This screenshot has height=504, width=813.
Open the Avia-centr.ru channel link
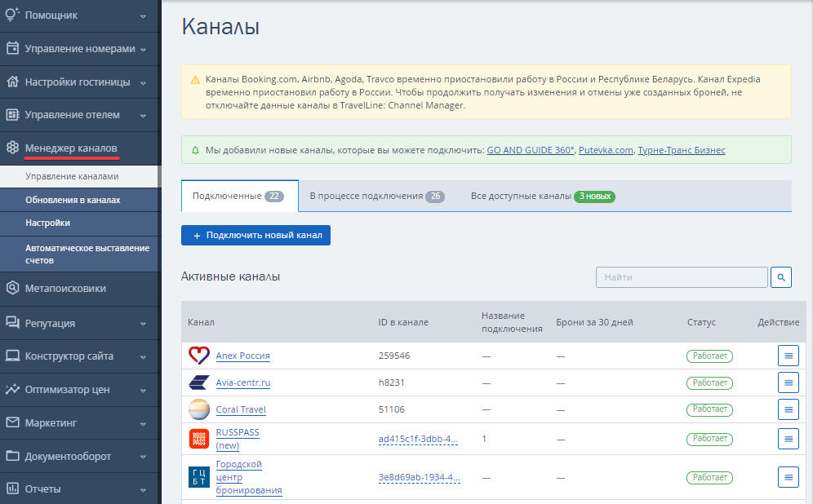pos(242,382)
